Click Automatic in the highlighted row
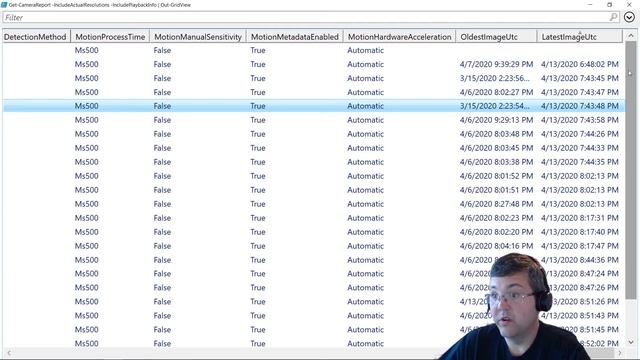This screenshot has width=640, height=360. [365, 106]
